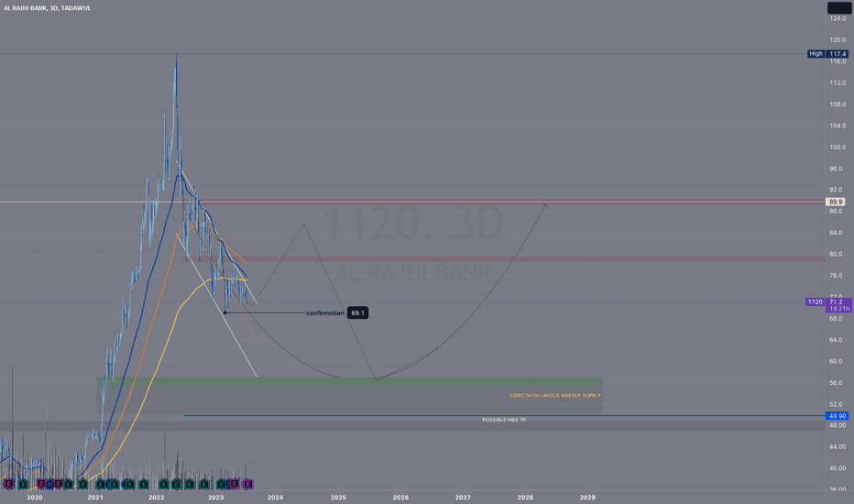The width and height of the screenshot is (854, 504).
Task: Click the confirmation 69.1 price note
Action: point(337,312)
